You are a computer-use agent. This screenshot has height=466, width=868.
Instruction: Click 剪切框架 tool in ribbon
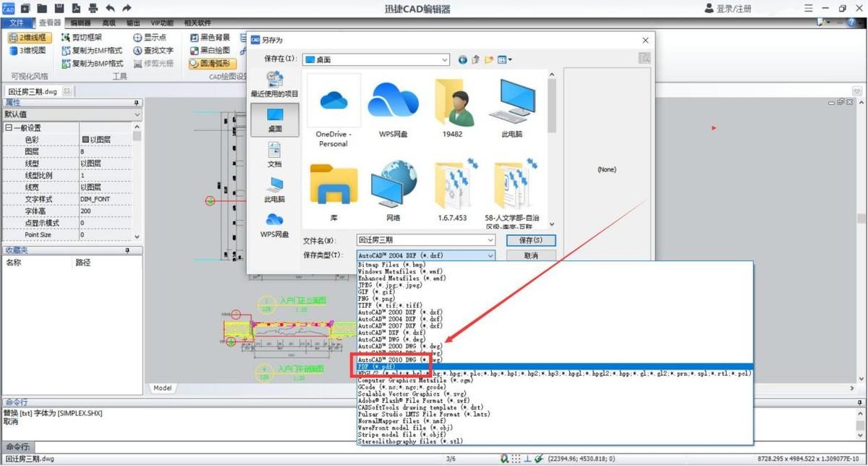click(81, 38)
